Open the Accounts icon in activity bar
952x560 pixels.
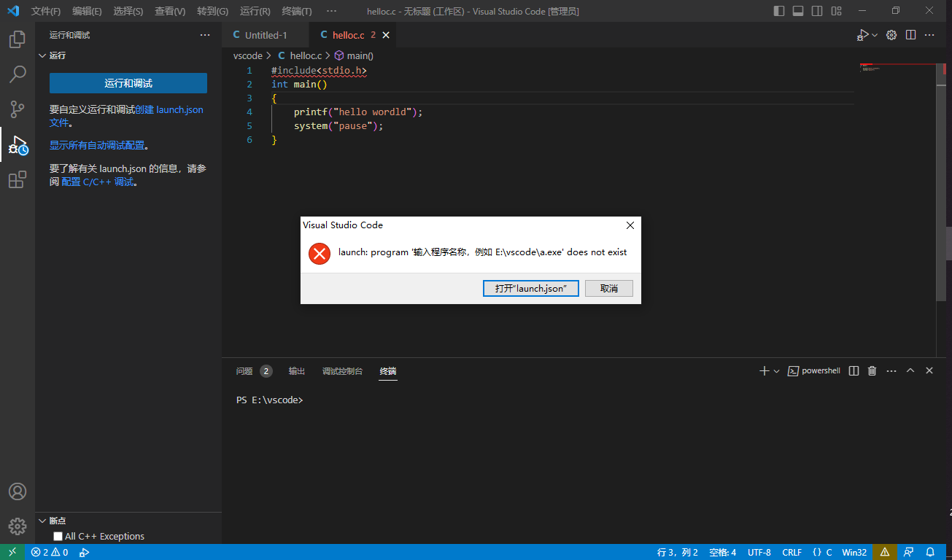coord(18,491)
